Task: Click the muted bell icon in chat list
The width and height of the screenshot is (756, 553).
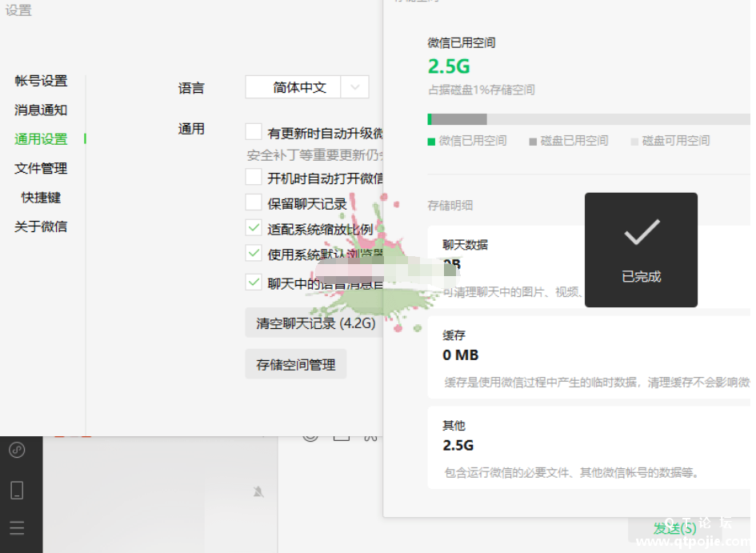Action: [x=258, y=491]
